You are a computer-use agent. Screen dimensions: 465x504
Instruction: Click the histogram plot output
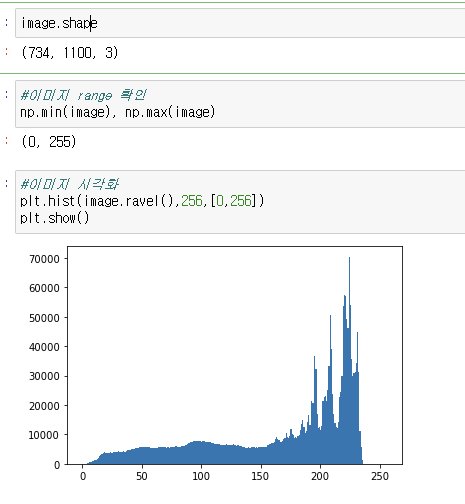pyautogui.click(x=216, y=364)
